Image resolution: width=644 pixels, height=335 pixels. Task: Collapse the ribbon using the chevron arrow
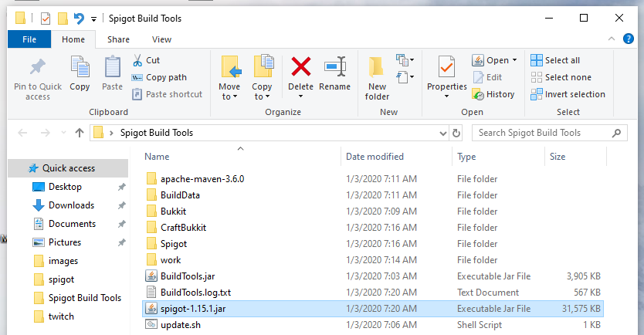[x=611, y=39]
